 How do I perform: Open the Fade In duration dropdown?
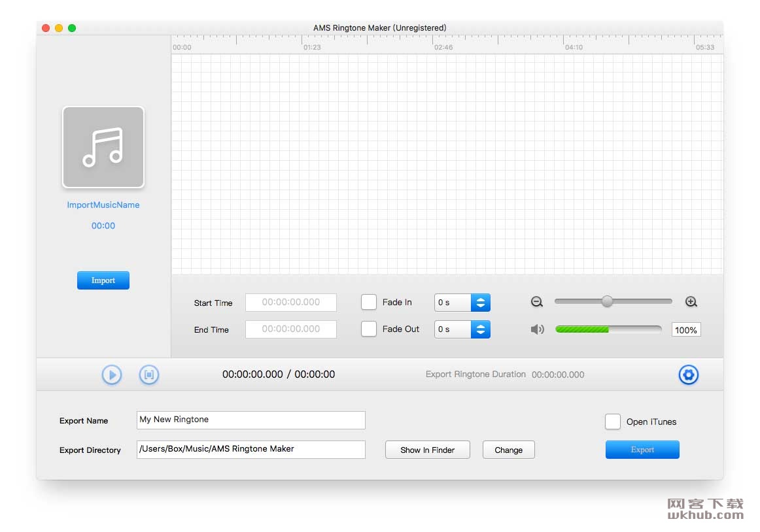pos(462,303)
